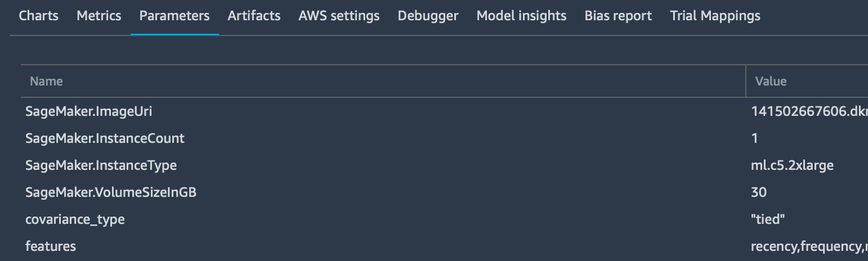The height and width of the screenshot is (261, 868).
Task: Click the covariance_type parameter name
Action: click(75, 219)
